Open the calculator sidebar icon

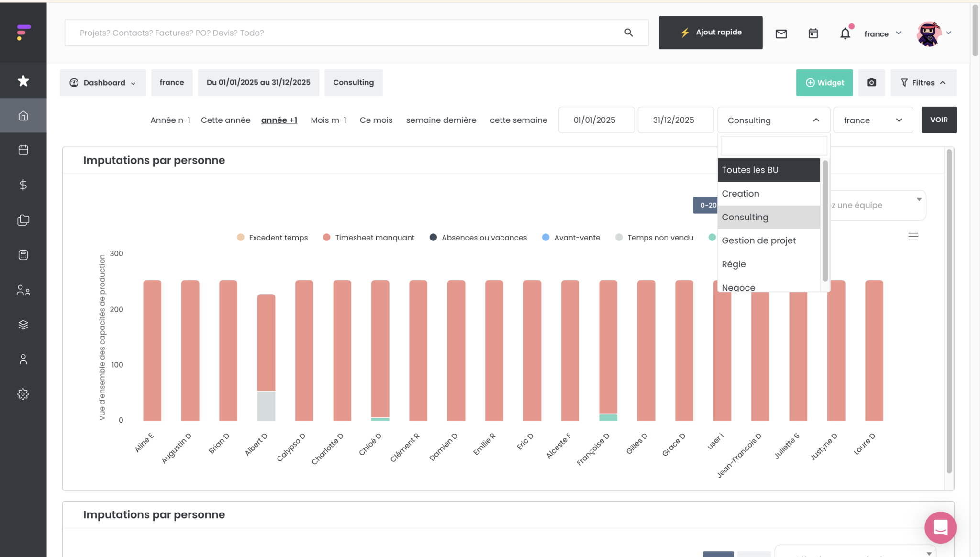23,255
